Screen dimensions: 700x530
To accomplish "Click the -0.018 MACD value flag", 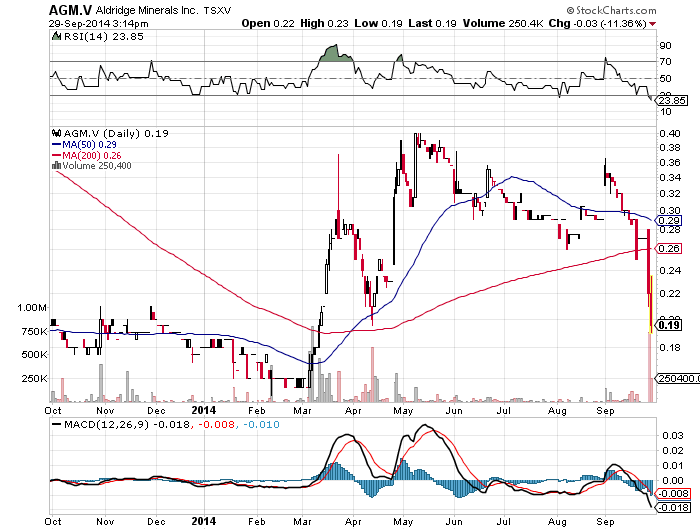I will [x=674, y=508].
